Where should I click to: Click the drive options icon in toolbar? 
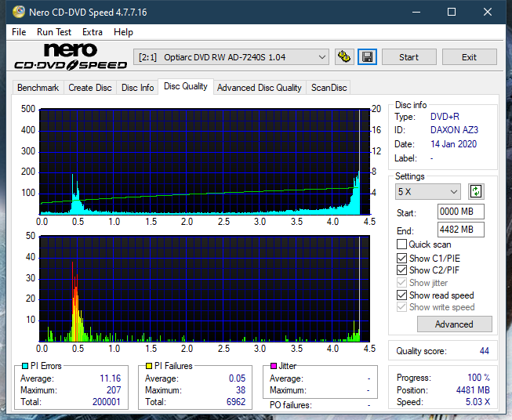pos(343,57)
